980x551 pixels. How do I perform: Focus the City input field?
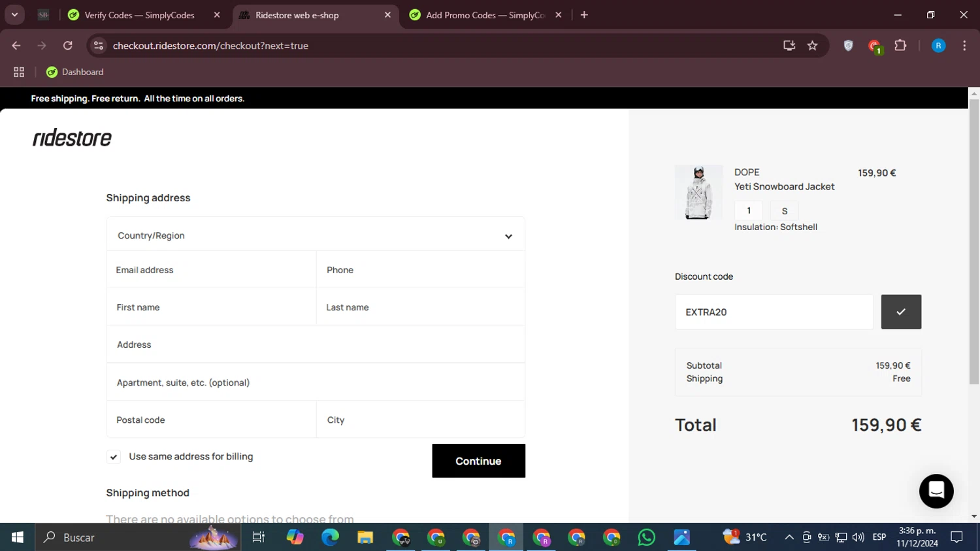click(420, 420)
